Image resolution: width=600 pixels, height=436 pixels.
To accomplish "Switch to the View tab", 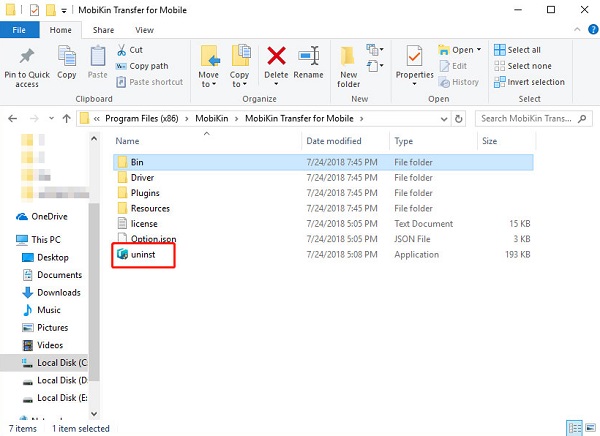I will pyautogui.click(x=144, y=30).
